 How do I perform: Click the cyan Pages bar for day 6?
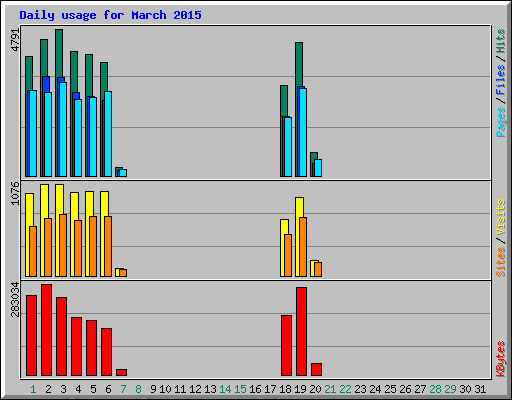coord(108,134)
